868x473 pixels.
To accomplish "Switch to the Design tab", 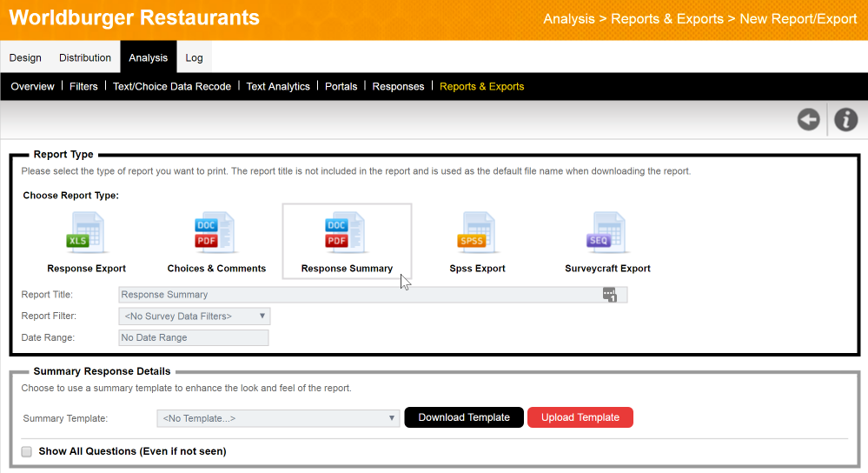I will pyautogui.click(x=25, y=58).
